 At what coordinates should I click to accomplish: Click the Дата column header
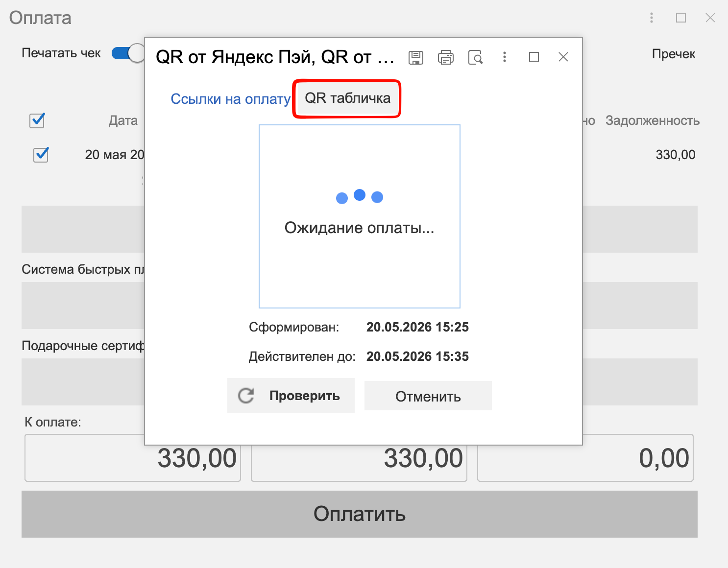(123, 120)
